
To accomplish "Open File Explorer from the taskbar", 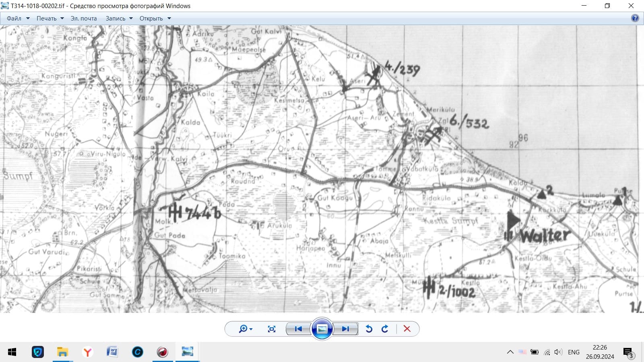I will [x=62, y=352].
